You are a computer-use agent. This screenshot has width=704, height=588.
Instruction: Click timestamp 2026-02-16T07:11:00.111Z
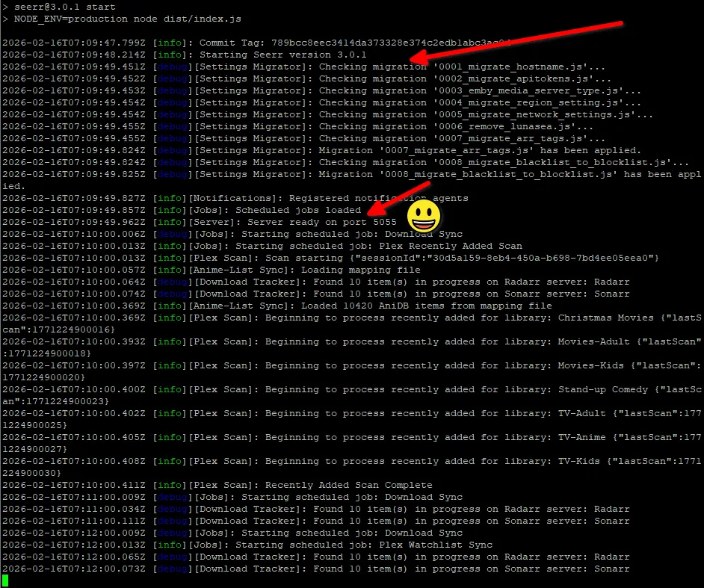click(x=74, y=521)
